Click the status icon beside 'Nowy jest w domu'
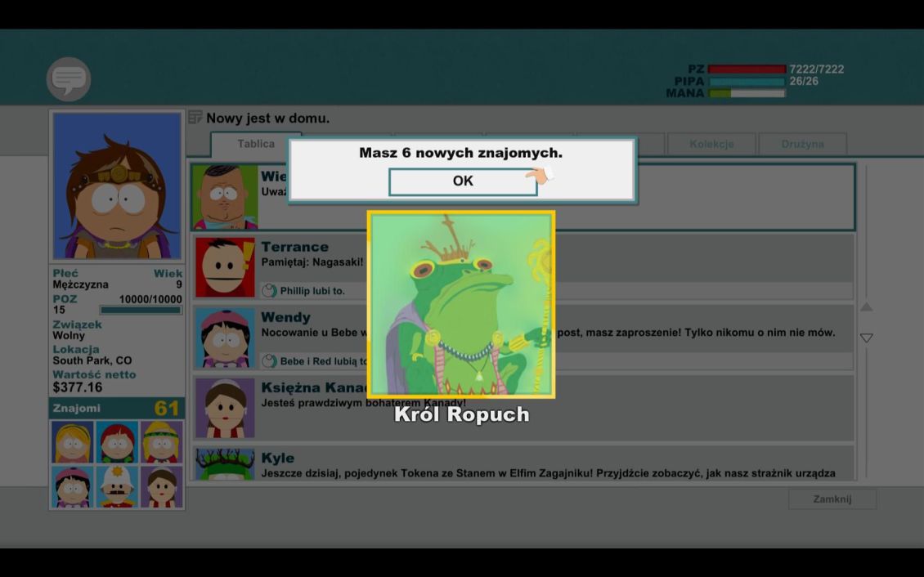Image resolution: width=924 pixels, height=577 pixels. pos(195,118)
